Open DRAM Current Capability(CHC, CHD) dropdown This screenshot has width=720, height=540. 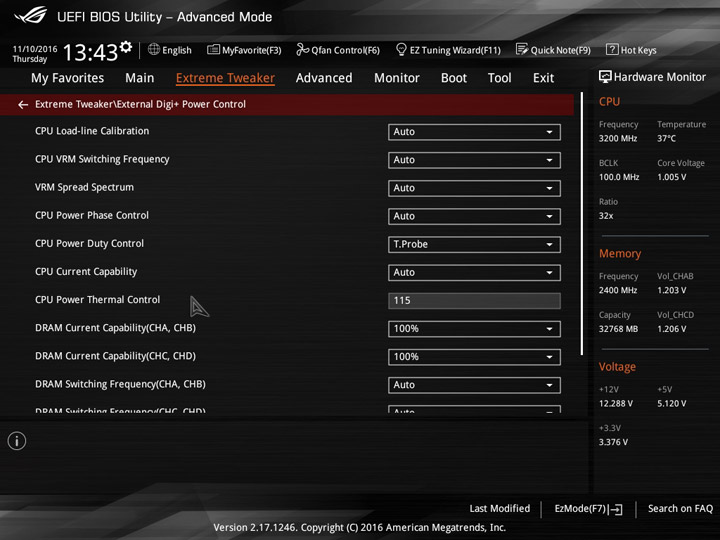[474, 357]
